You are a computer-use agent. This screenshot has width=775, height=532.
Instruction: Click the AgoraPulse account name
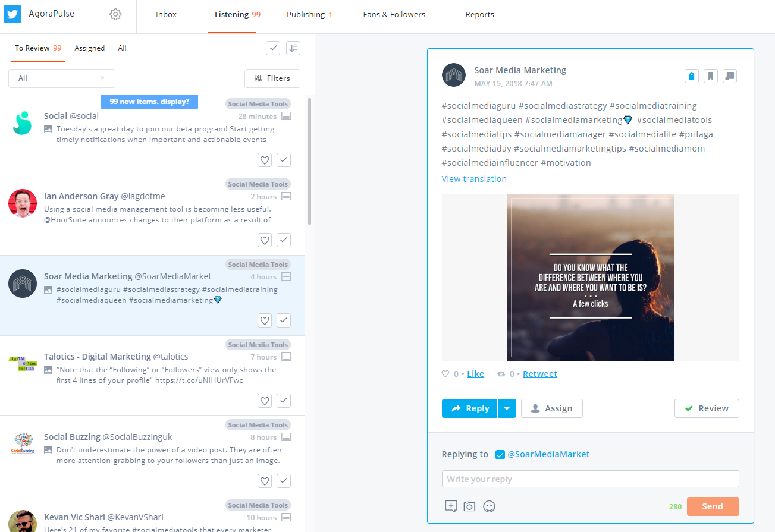[x=52, y=14]
